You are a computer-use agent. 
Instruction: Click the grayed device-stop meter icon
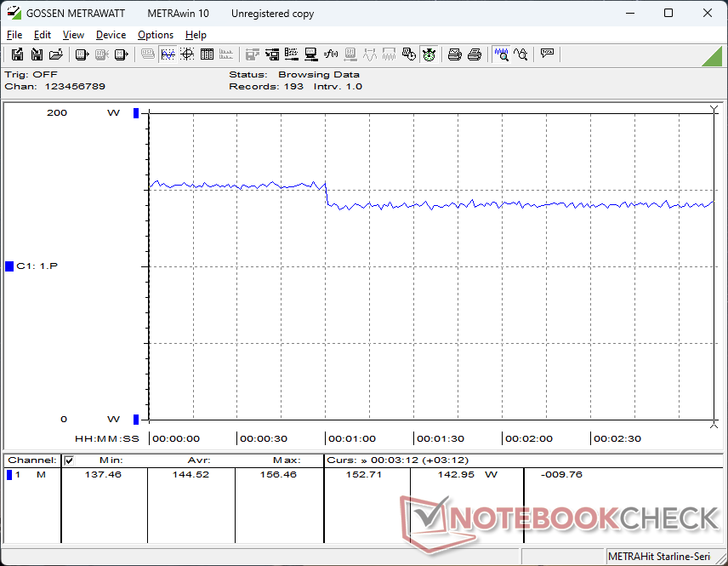(x=102, y=54)
